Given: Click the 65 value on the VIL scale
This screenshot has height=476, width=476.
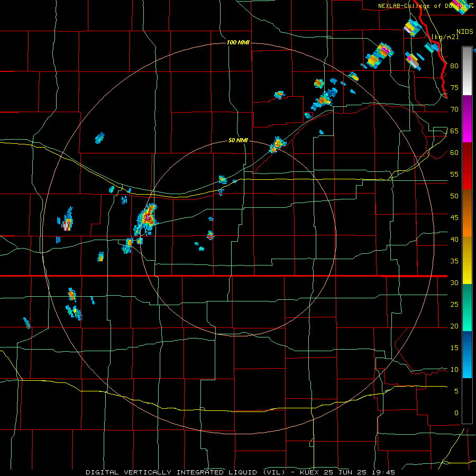Looking at the screenshot, I should (454, 131).
